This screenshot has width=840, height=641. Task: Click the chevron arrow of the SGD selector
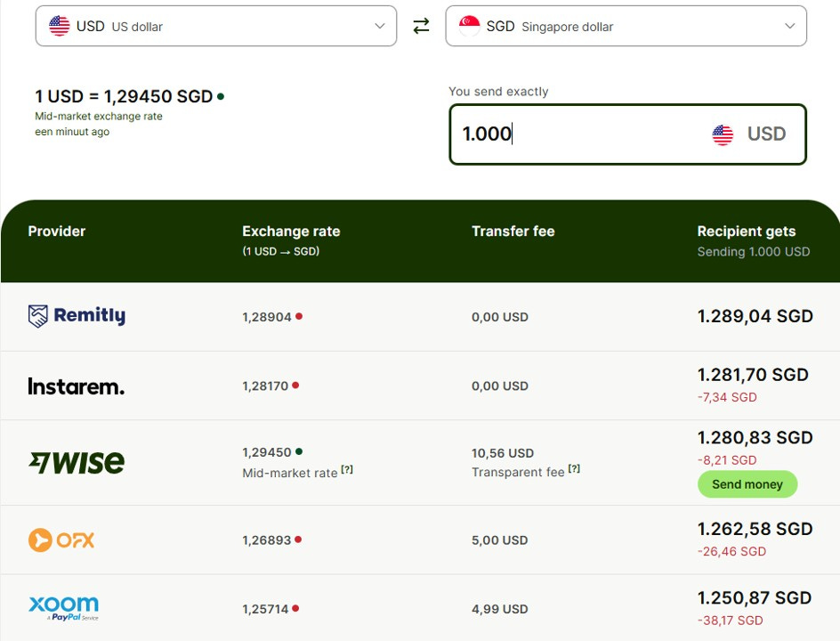pyautogui.click(x=789, y=26)
